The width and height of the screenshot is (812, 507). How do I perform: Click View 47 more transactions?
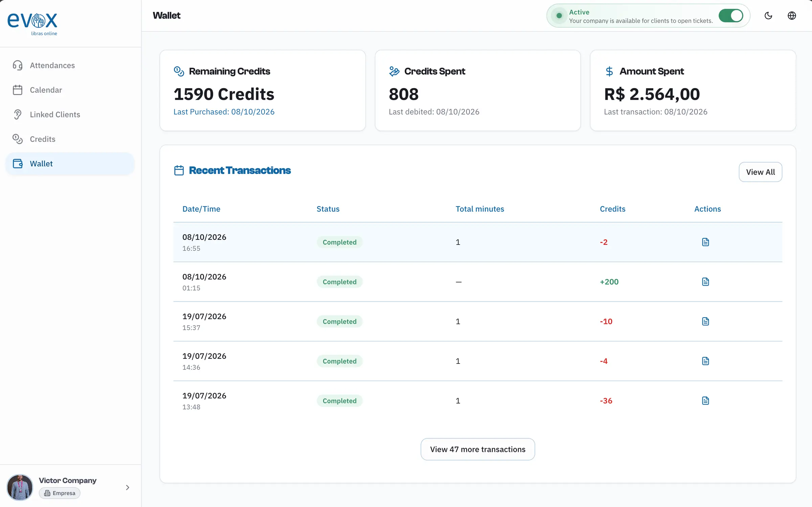pyautogui.click(x=477, y=449)
